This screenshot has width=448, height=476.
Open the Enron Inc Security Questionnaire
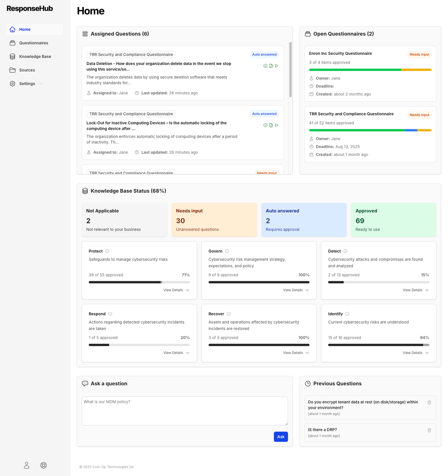(x=370, y=73)
